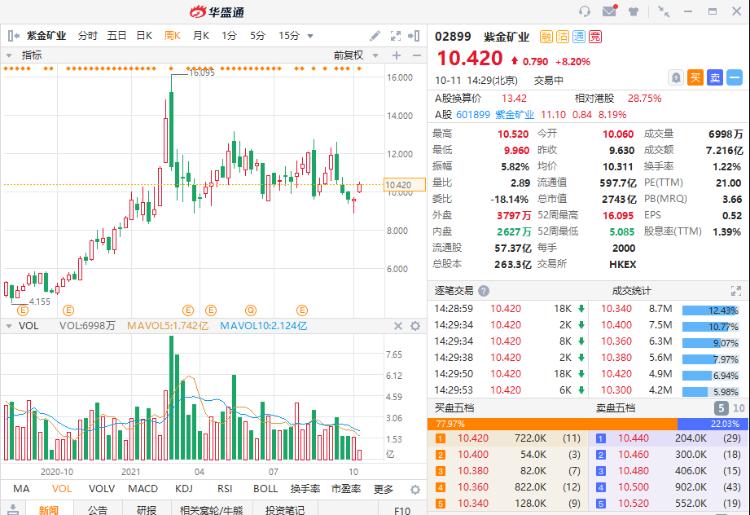Click the blue 卖 sell button
The image size is (750, 515).
pyautogui.click(x=715, y=77)
